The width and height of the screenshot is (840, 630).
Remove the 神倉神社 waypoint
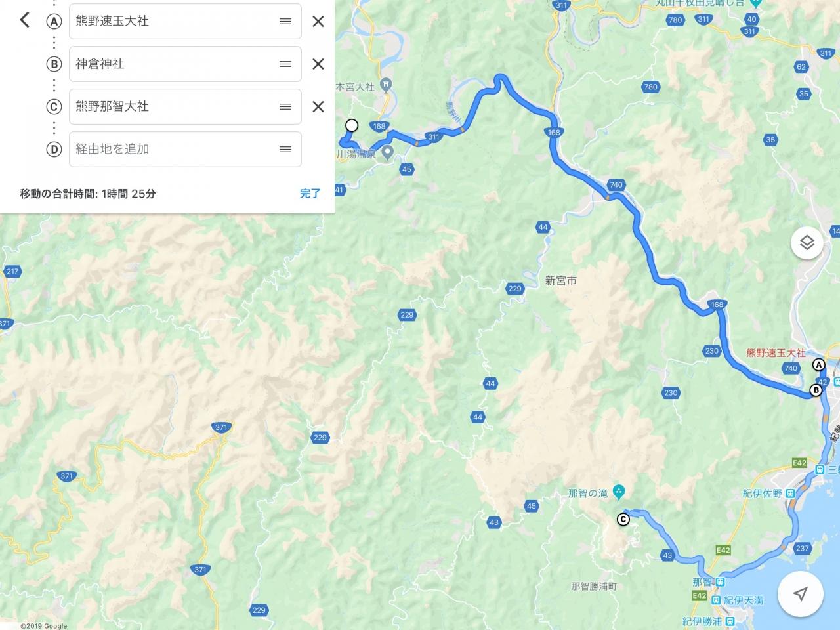coord(318,64)
